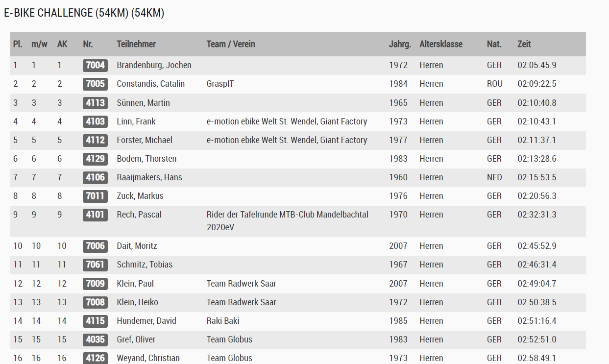Click the E-BIKE CHALLENGE (54KM) heading
Screen dimensions: 609x364
(x=84, y=13)
